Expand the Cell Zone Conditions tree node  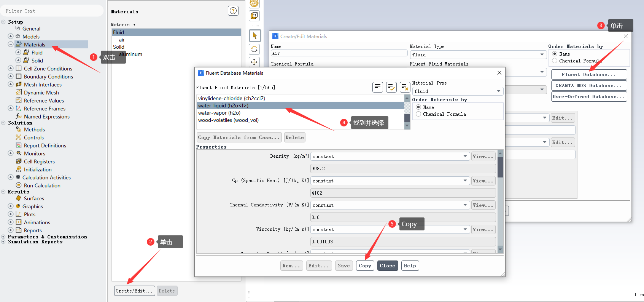pos(11,69)
